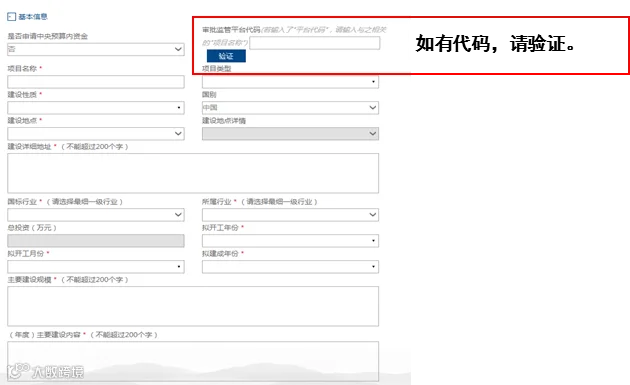This screenshot has height=385, width=630.
Task: Open the 项目类型 dropdown
Action: tap(290, 82)
